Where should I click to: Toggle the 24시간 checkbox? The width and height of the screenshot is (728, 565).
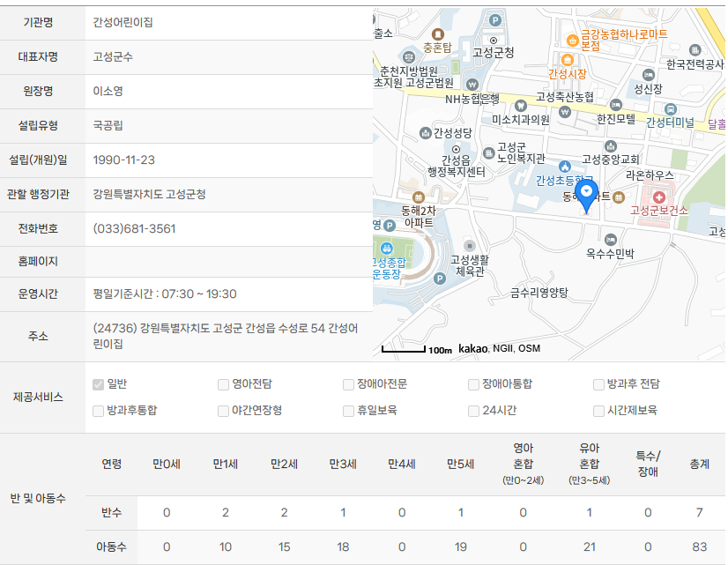tap(473, 411)
